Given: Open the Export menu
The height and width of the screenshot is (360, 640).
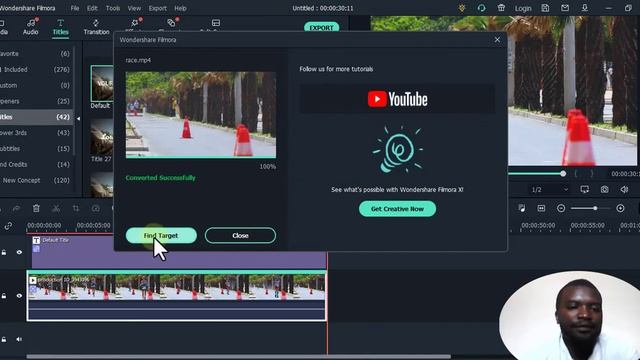Looking at the screenshot, I should pos(157,8).
